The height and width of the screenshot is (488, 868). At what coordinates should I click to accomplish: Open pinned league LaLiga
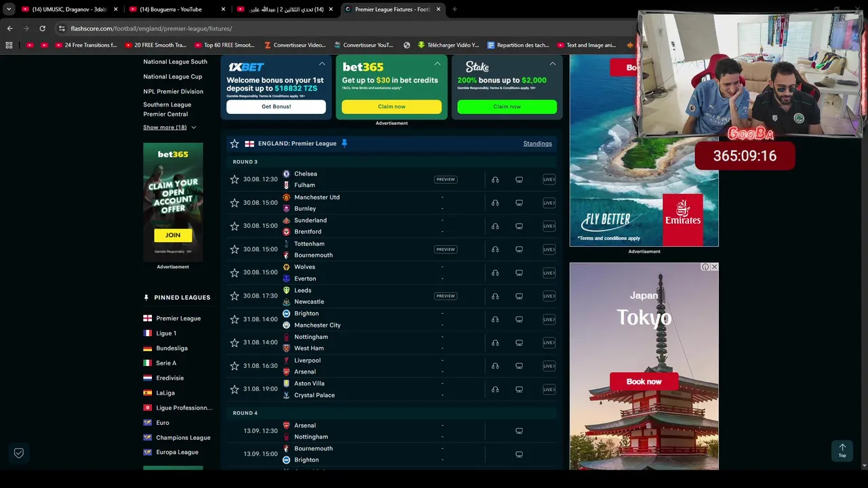165,393
